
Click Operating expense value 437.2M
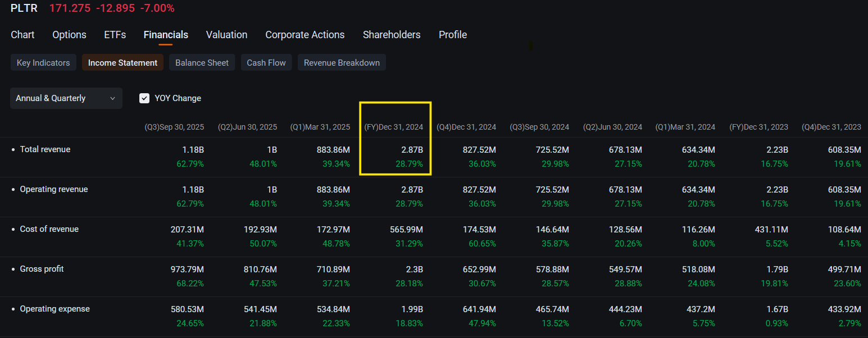click(701, 309)
